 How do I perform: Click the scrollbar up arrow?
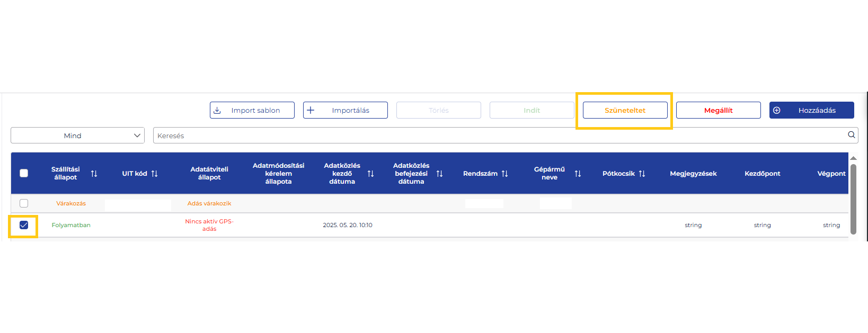pyautogui.click(x=853, y=158)
